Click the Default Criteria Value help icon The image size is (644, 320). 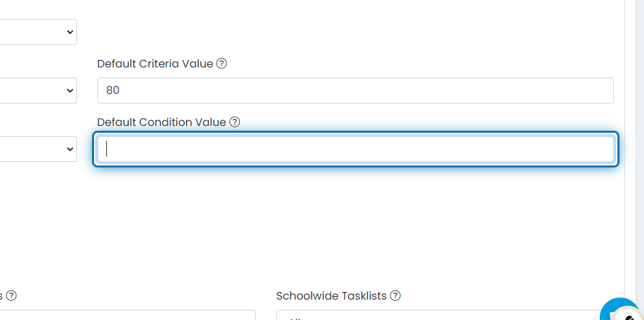tap(221, 64)
